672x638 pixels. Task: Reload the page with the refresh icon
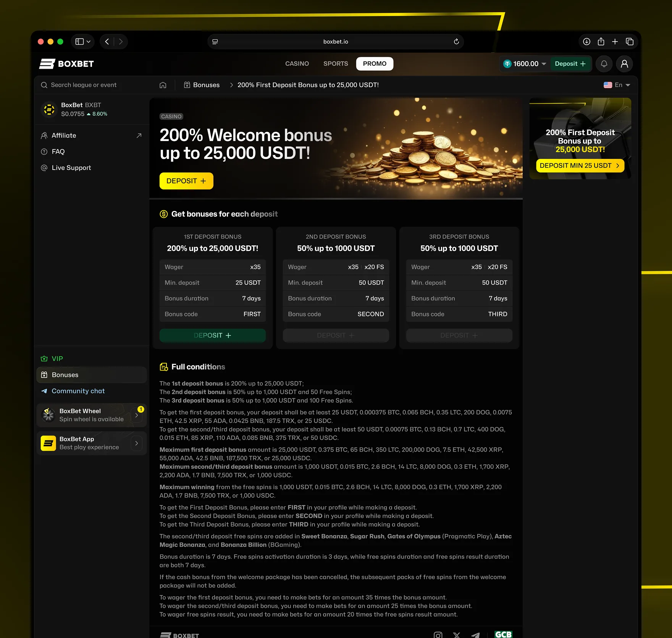(456, 42)
